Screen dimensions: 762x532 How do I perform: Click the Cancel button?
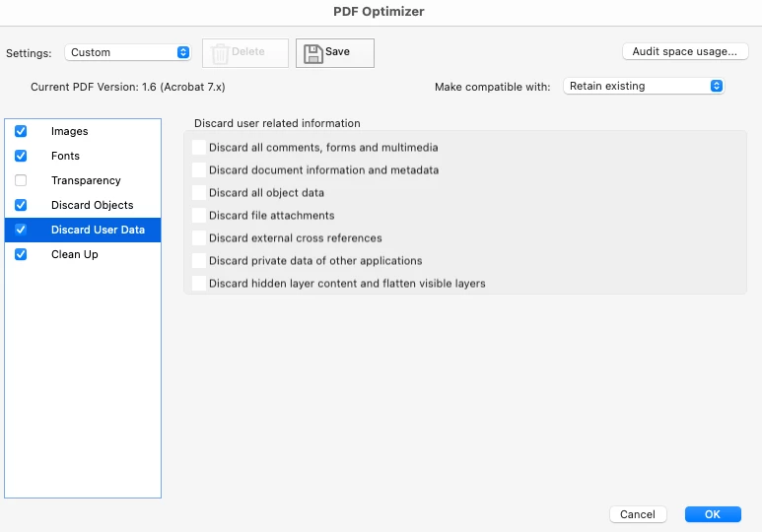click(x=638, y=514)
